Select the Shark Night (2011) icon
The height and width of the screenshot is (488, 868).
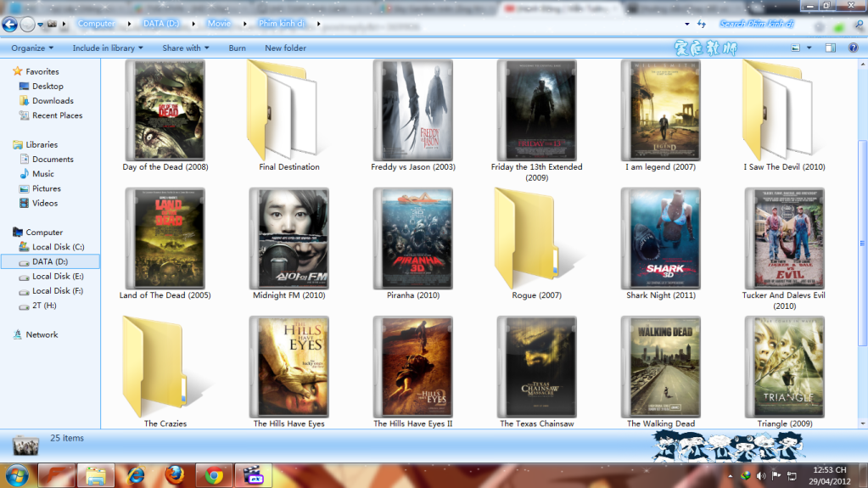tap(661, 238)
